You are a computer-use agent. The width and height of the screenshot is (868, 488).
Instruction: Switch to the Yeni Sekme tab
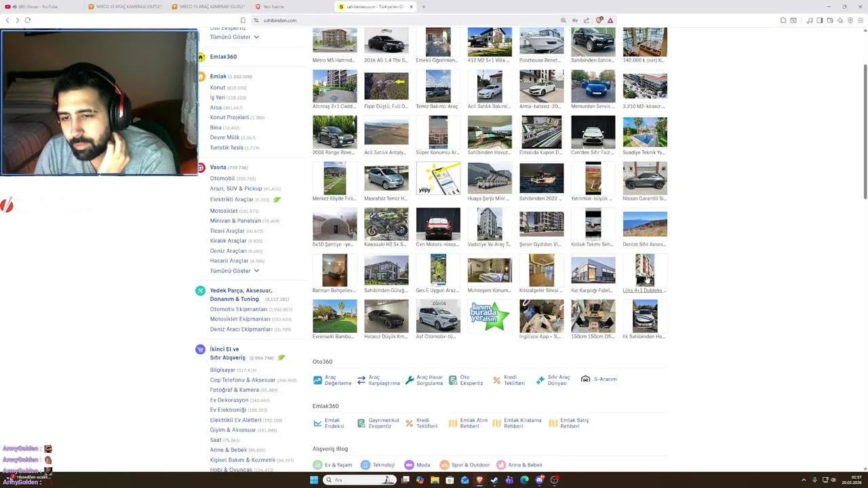292,7
